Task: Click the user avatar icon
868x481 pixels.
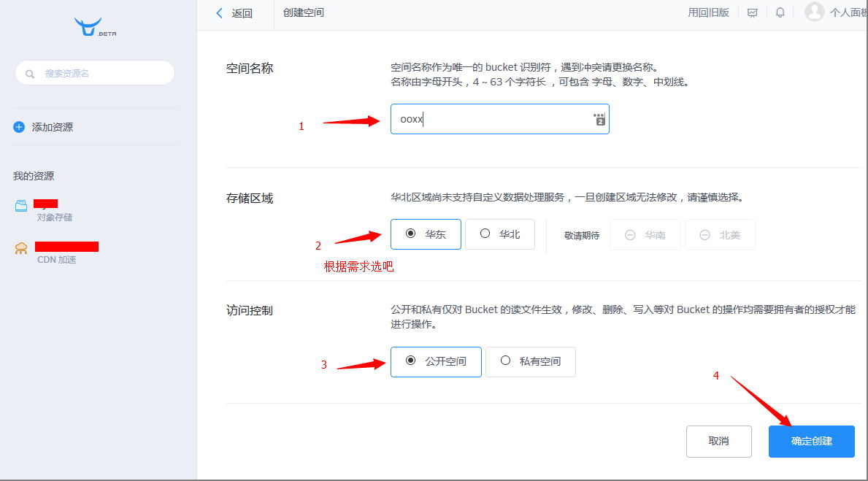Action: click(814, 12)
